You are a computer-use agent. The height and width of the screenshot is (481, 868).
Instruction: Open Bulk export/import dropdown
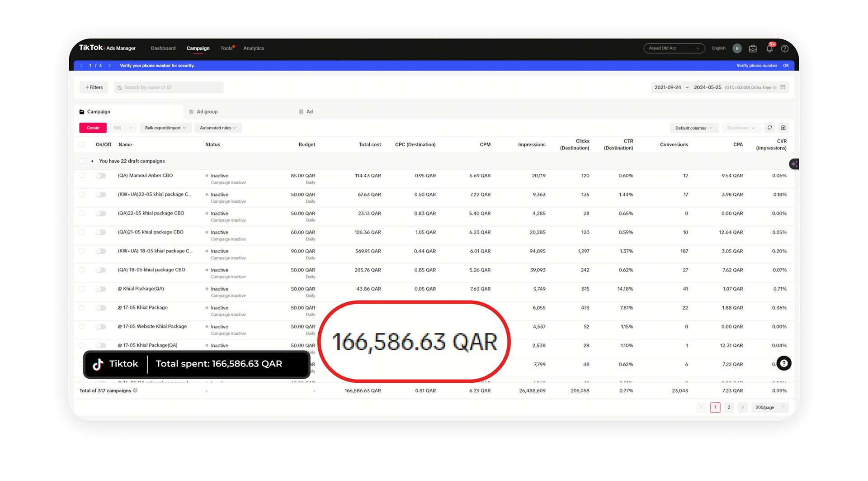(x=165, y=128)
